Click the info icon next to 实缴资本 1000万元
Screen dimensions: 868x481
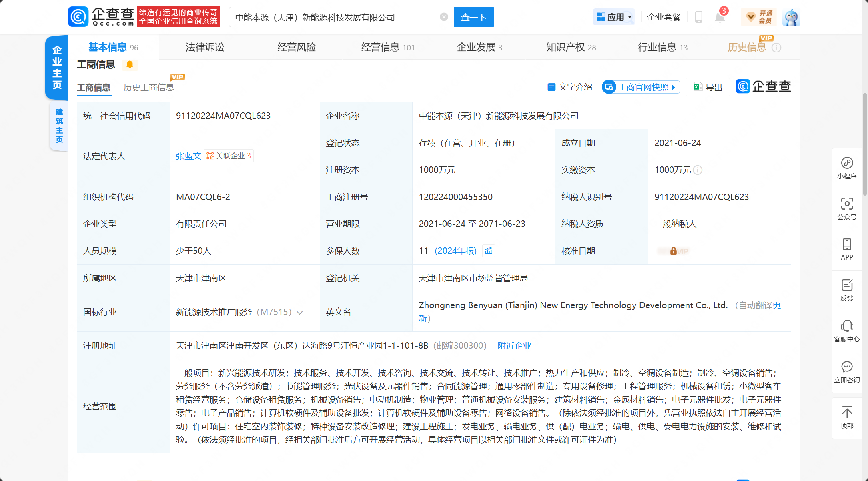pos(698,170)
